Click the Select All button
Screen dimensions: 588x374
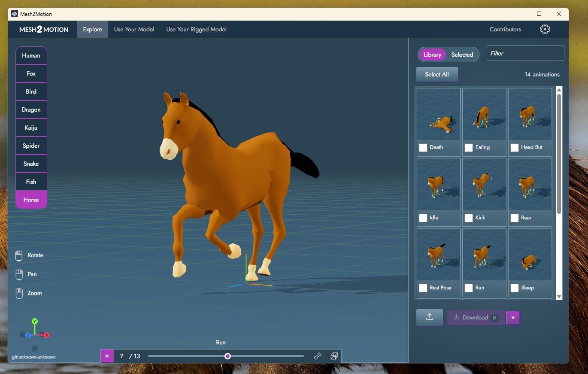(x=437, y=74)
